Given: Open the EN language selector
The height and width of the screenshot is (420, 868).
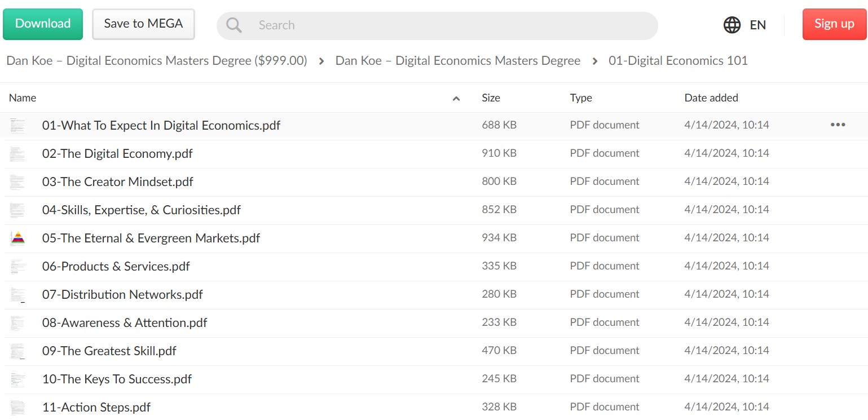Looking at the screenshot, I should point(757,25).
